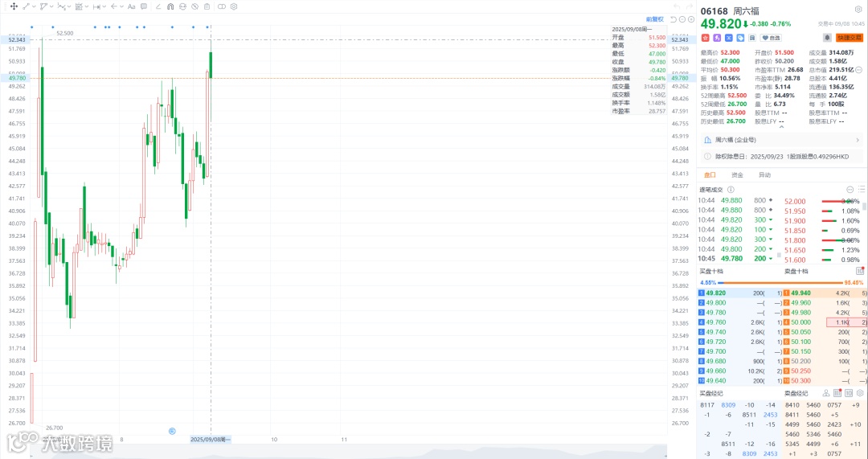The height and width of the screenshot is (459, 868).
Task: Toggle the lock drawings tool
Action: [x=182, y=6]
